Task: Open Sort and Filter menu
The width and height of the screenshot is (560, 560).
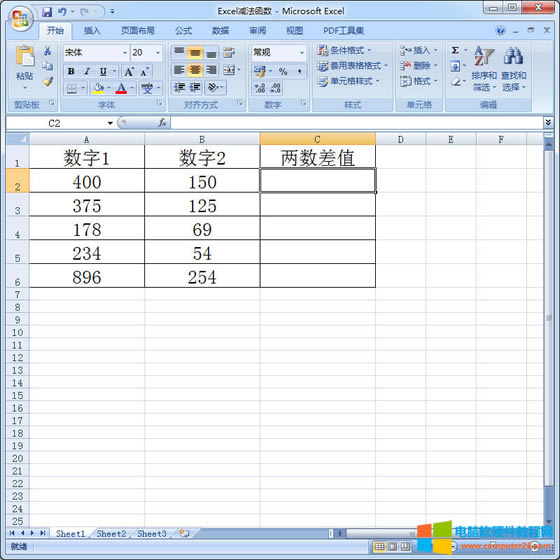Action: [484, 68]
